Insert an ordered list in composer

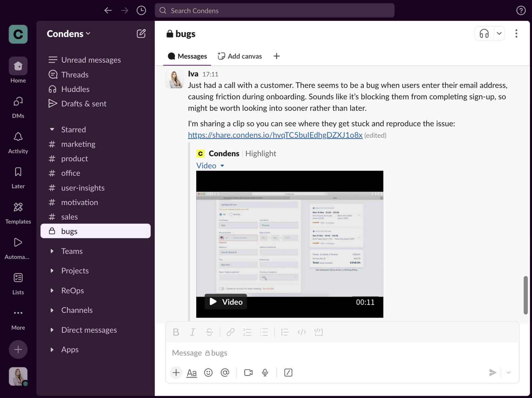[247, 332]
